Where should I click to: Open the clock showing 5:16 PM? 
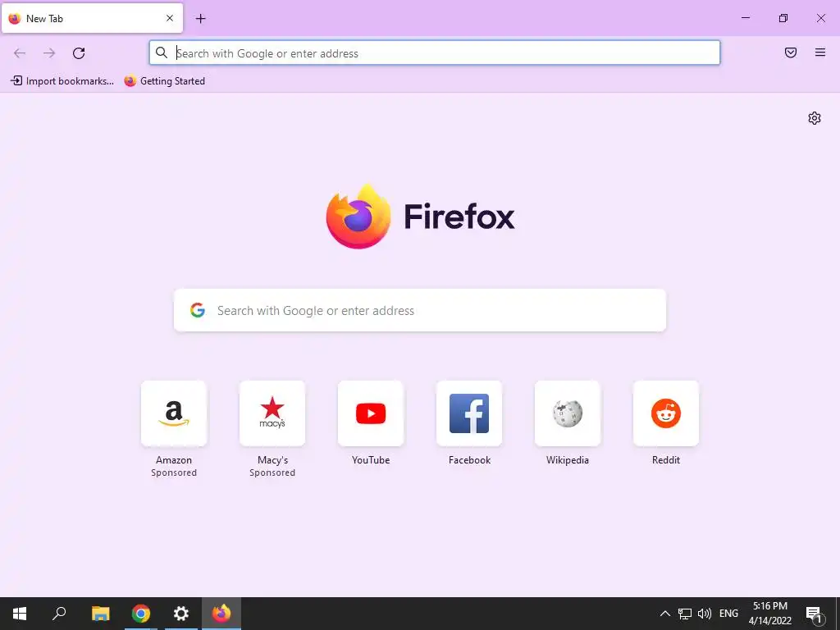(769, 614)
